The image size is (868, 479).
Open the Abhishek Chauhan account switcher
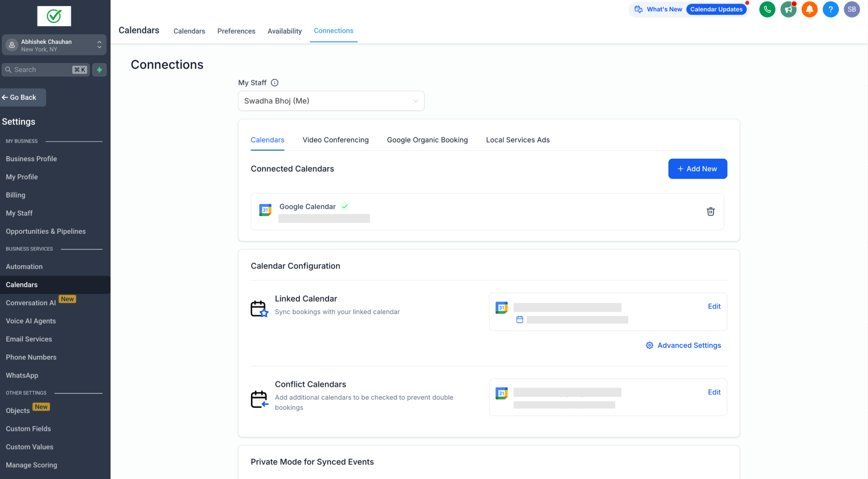pyautogui.click(x=54, y=45)
